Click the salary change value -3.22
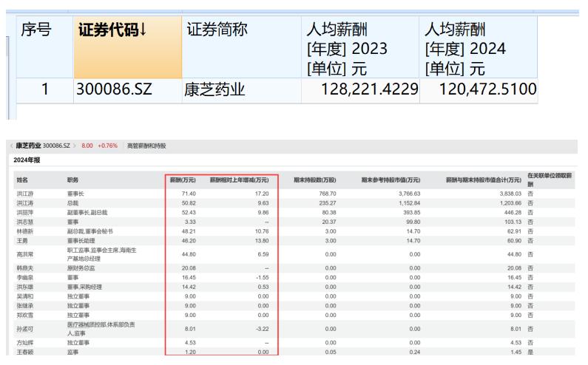Viewport: 588px width, 365px height. click(262, 329)
